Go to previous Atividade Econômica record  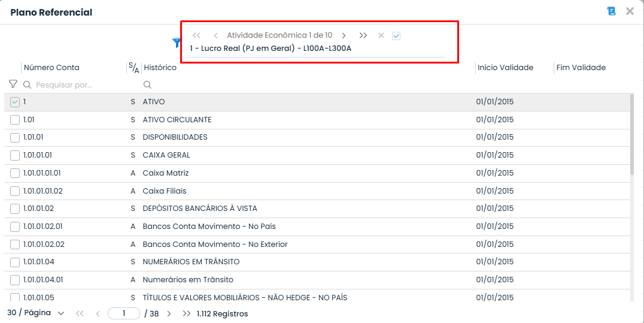215,36
